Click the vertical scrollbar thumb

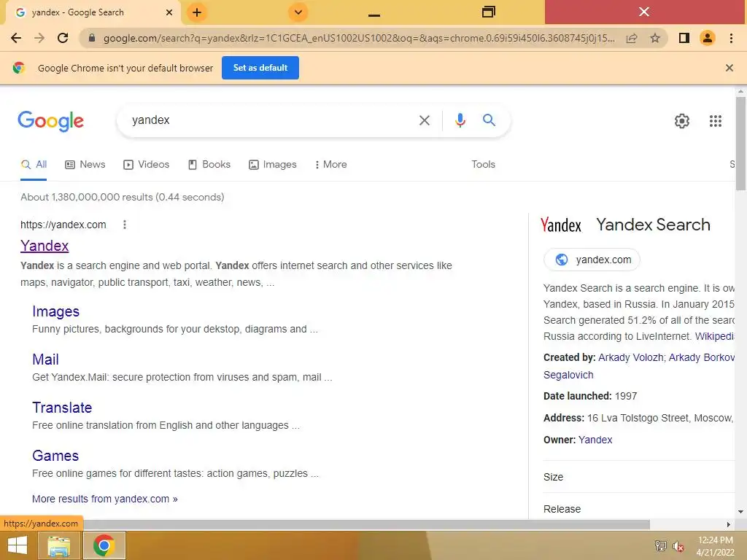click(740, 143)
